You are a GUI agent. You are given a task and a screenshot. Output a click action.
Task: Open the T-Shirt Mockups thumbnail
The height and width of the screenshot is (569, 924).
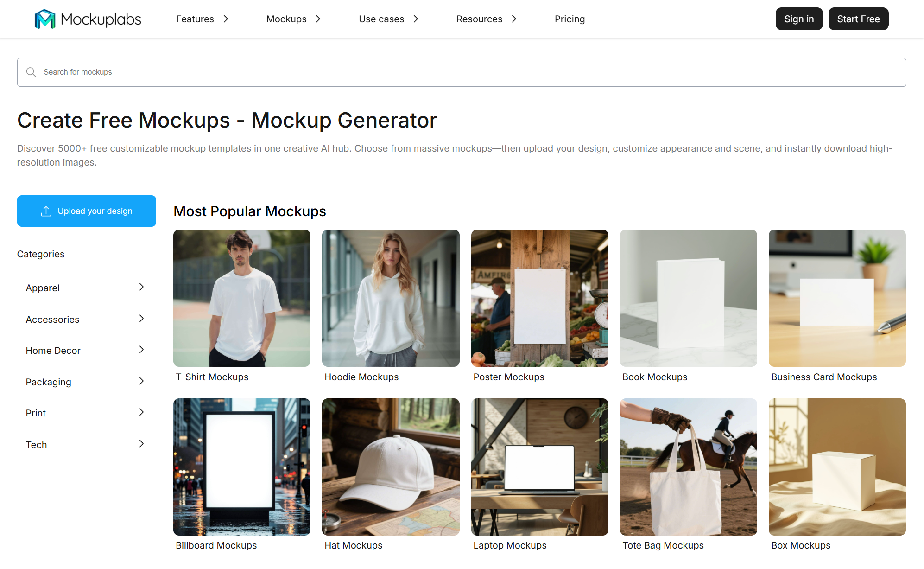(x=242, y=298)
